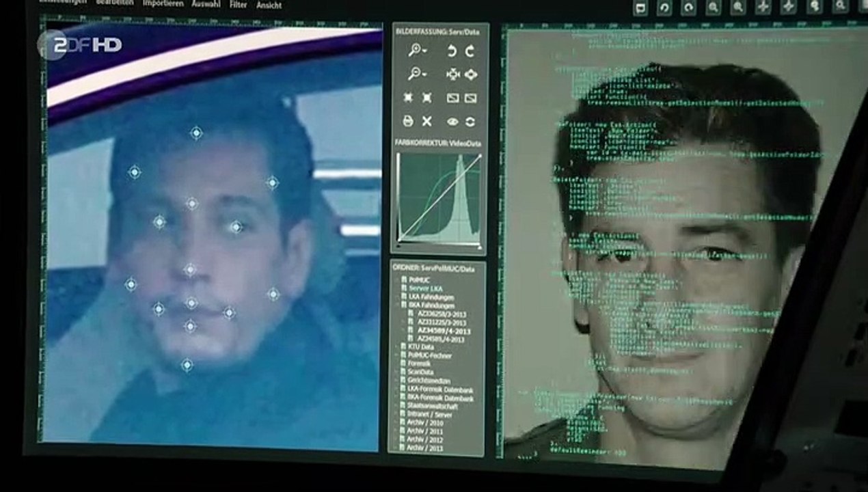
Task: Click the enlarge-to-frame icon in Bilderfassung
Action: point(427,98)
